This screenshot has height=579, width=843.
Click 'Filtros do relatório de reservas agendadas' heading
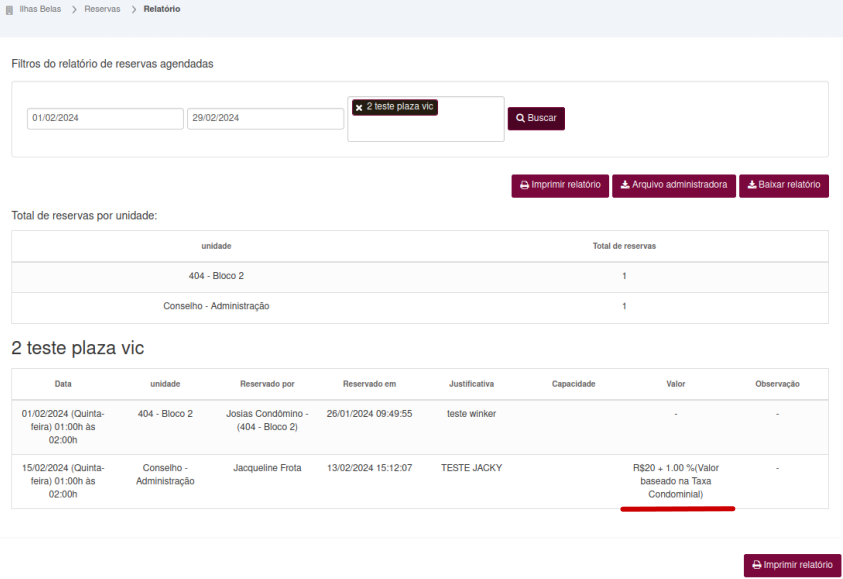pyautogui.click(x=112, y=64)
